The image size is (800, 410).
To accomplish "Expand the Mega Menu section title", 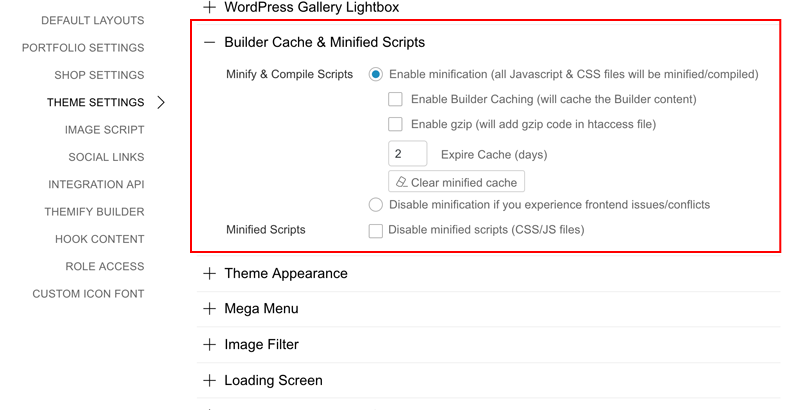I will (x=261, y=309).
